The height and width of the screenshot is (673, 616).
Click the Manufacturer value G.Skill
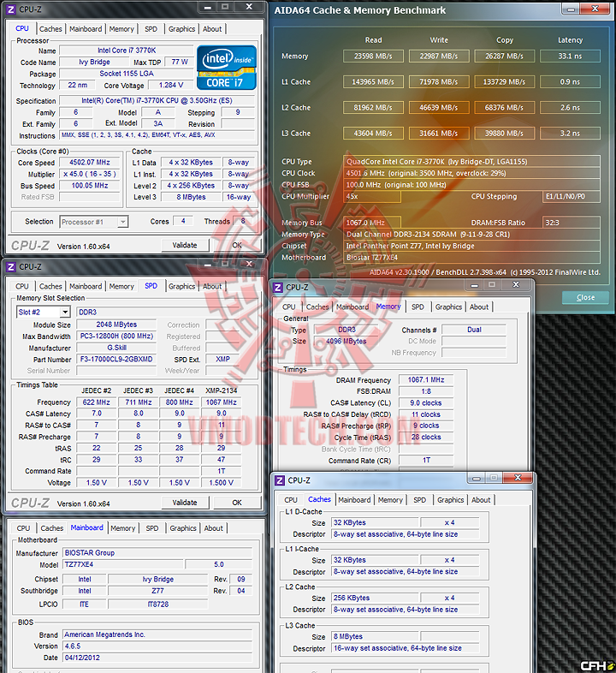click(116, 348)
